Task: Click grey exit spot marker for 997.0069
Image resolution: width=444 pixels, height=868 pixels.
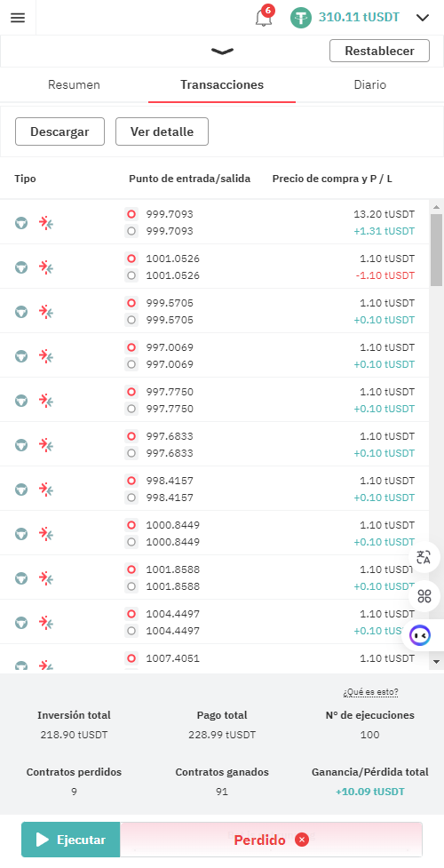Action: [x=131, y=364]
